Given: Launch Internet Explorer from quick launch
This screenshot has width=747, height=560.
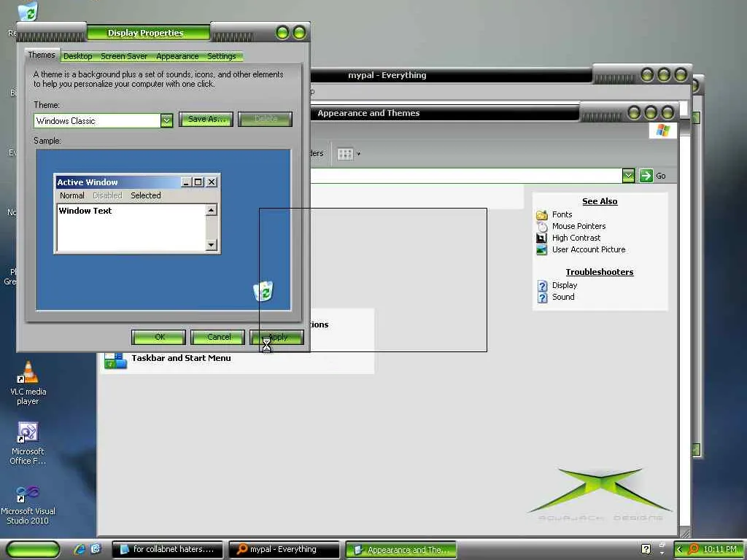Looking at the screenshot, I should coord(80,549).
